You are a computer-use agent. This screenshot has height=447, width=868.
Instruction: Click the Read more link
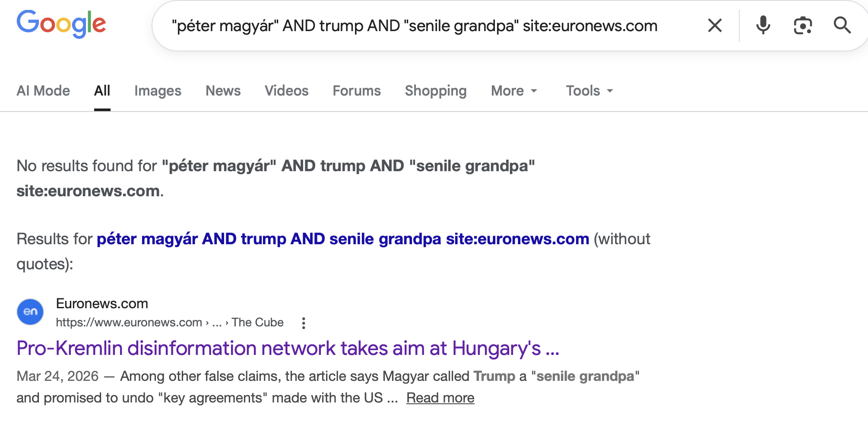pyautogui.click(x=440, y=398)
